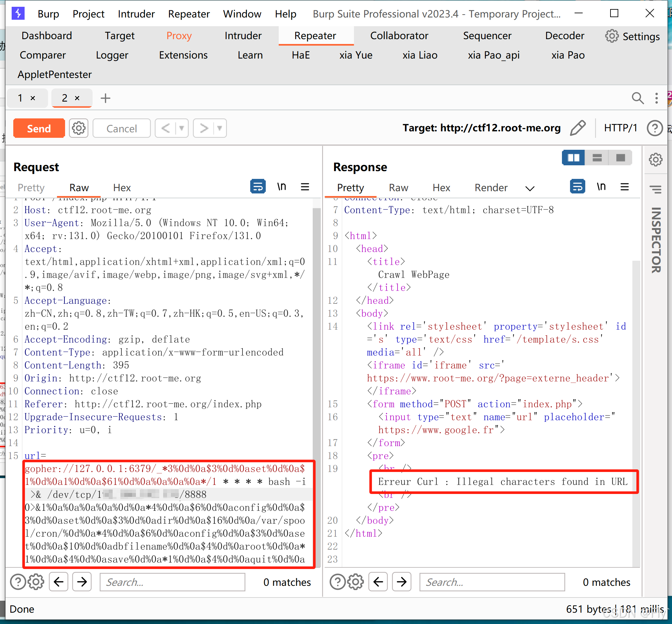Open the xia Pao_api tab

[x=494, y=55]
